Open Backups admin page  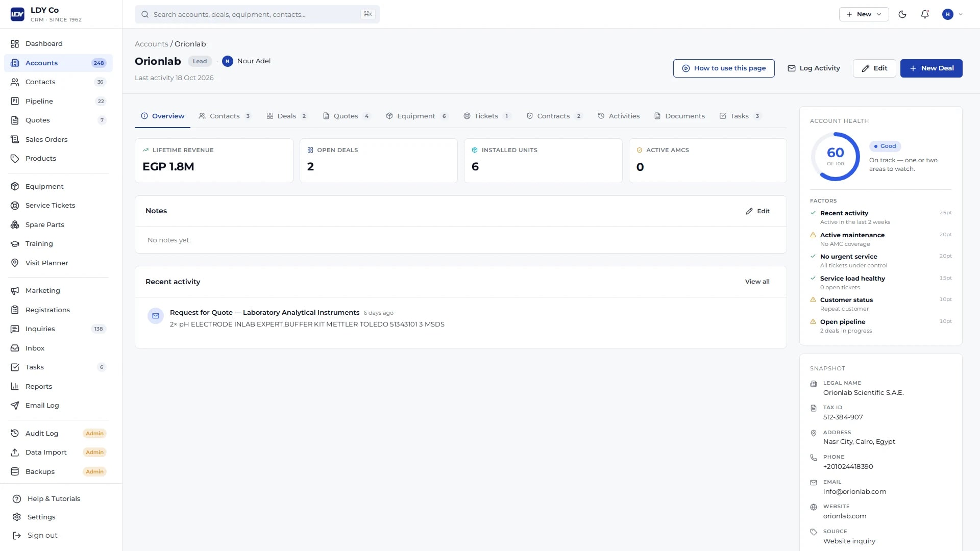58,471
